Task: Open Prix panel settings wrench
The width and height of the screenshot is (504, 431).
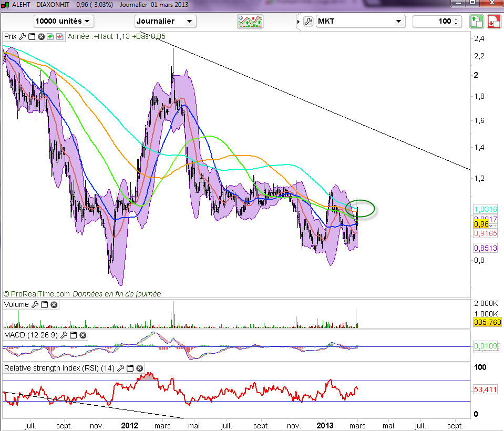Action: click(22, 37)
